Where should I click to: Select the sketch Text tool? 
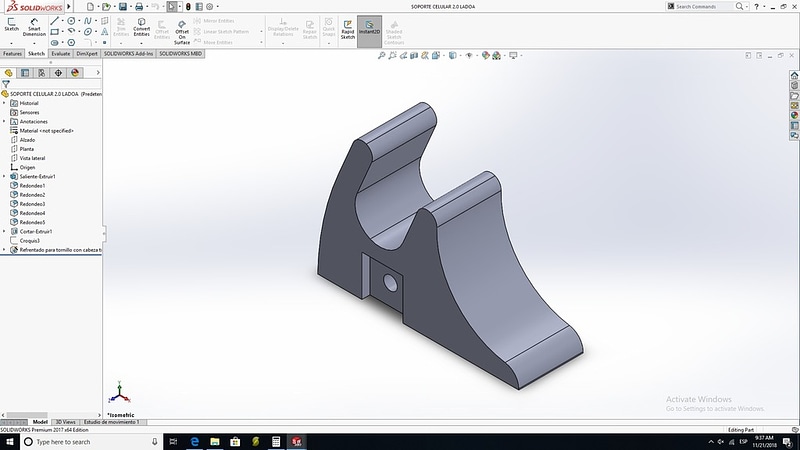[105, 32]
